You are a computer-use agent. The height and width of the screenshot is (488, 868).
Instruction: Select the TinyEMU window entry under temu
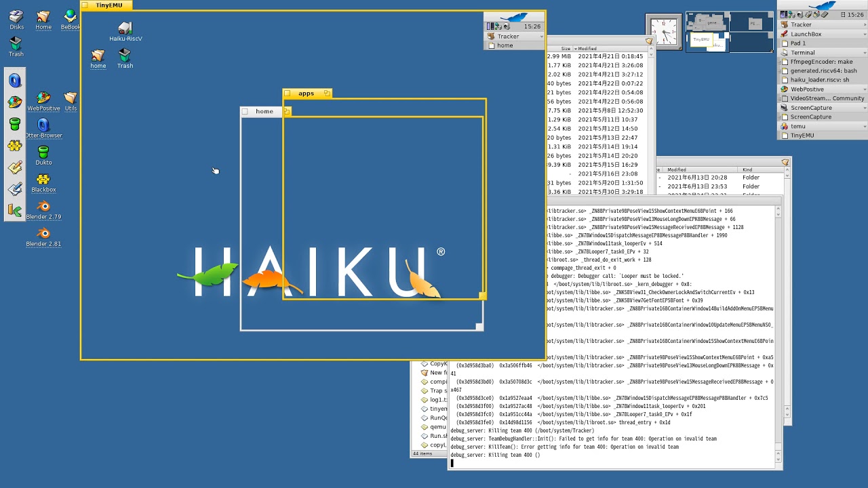click(x=823, y=135)
